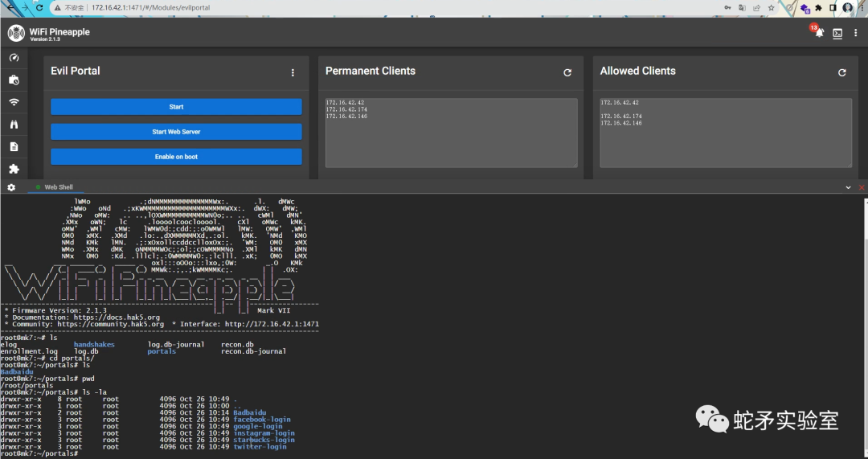Open browser extensions puzzle icon
Viewport: 868px width, 459px height.
pos(819,8)
